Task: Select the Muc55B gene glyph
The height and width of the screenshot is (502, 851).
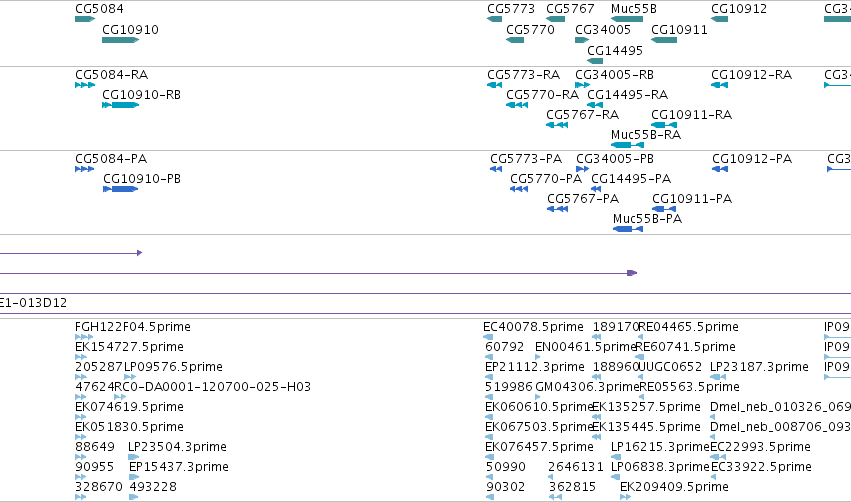Action: pyautogui.click(x=627, y=19)
